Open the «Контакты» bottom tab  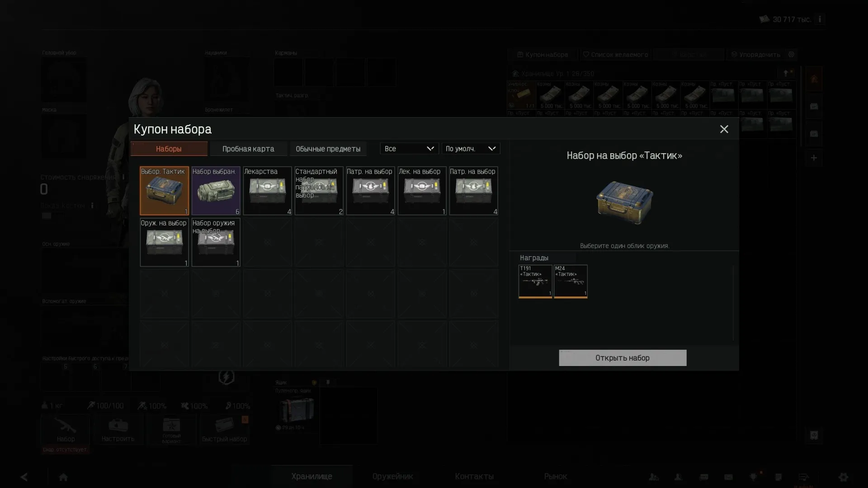point(474,476)
